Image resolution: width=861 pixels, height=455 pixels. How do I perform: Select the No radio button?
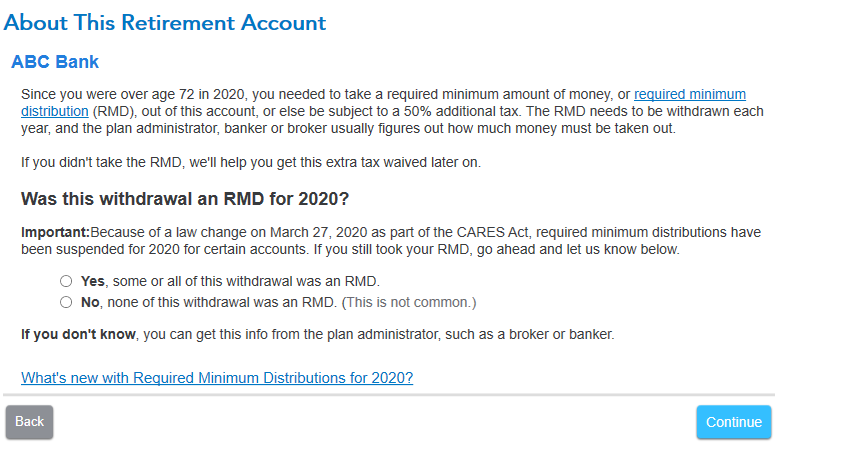(66, 302)
